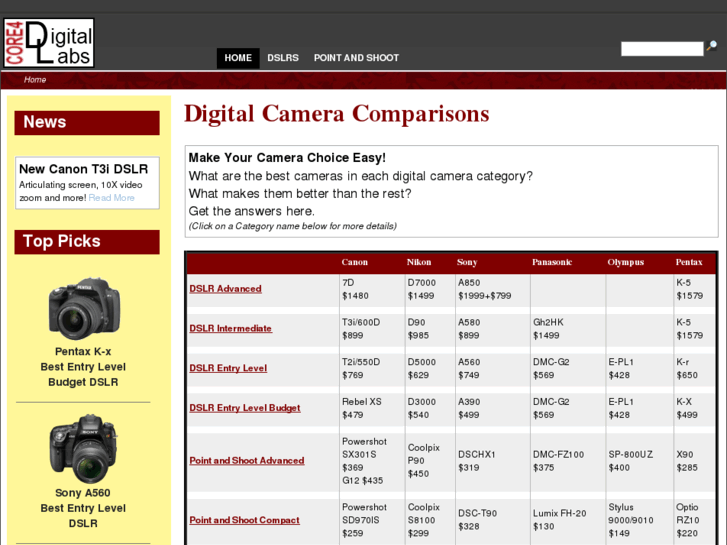The width and height of the screenshot is (727, 545).
Task: Click the Top Picks sidebar heading
Action: 87,242
